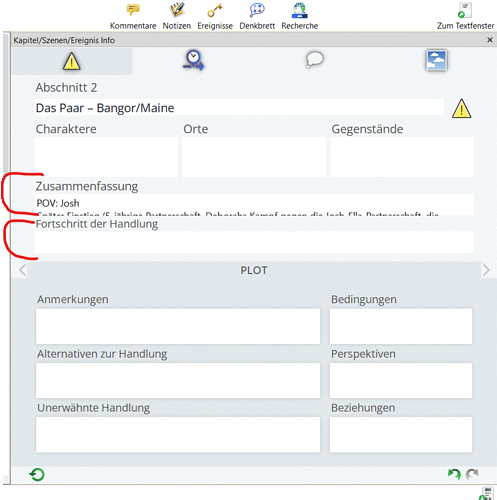The height and width of the screenshot is (500, 497).
Task: Click into the Perspektiven field
Action: pos(401,380)
